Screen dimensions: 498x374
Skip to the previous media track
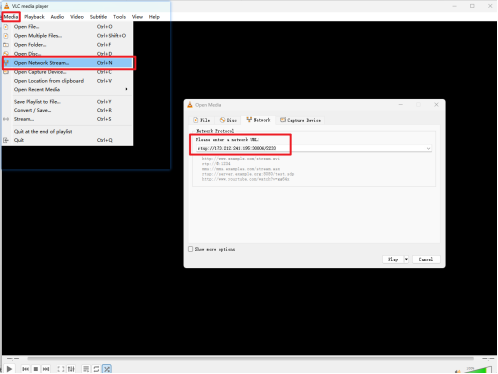[25, 369]
